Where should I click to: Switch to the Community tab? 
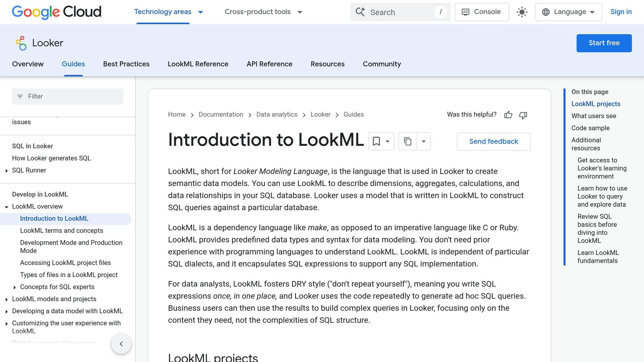coord(382,64)
